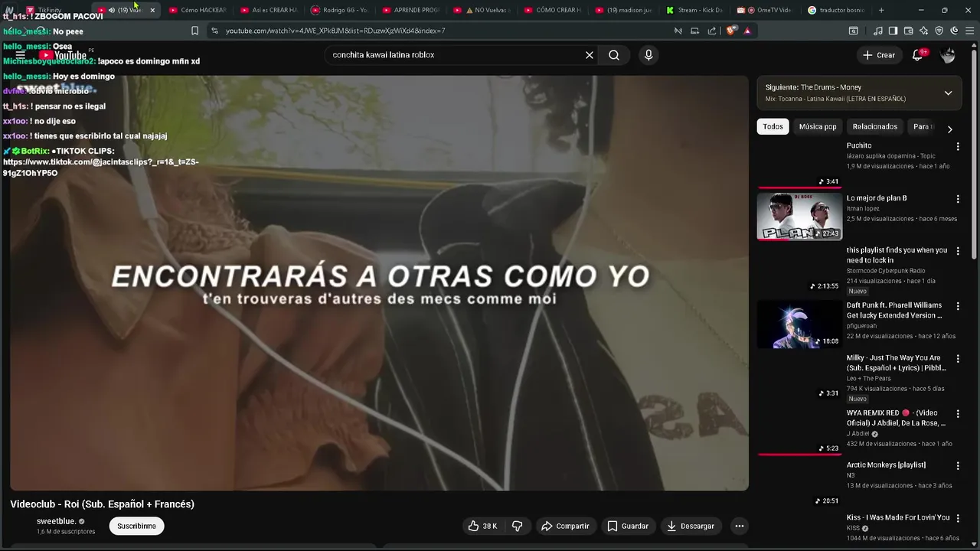Click the WYA REMIX RED video title
980x551 pixels.
897,418
